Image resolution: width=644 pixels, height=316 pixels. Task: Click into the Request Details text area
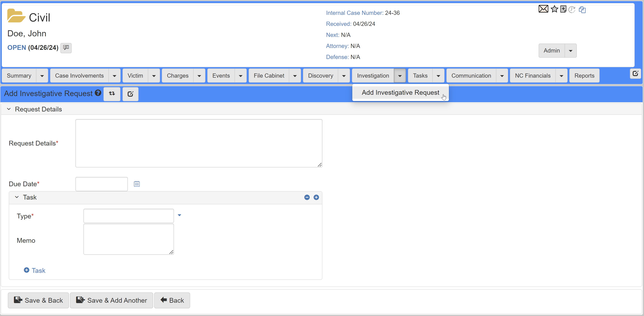[199, 143]
